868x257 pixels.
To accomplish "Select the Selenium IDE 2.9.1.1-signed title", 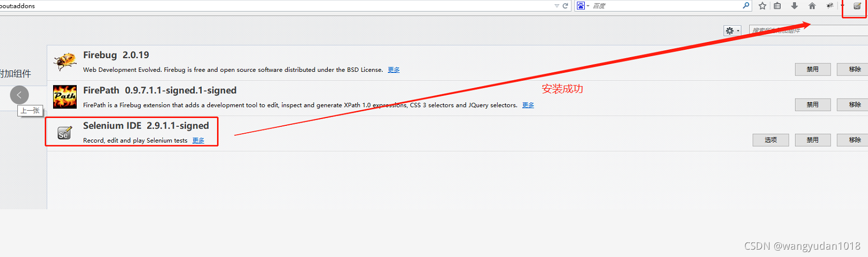I will click(146, 126).
